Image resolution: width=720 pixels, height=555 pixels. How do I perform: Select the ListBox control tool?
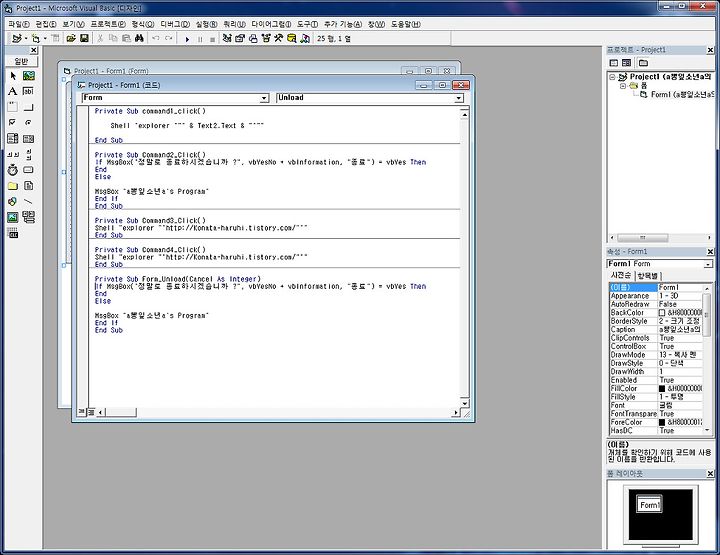pos(28,138)
